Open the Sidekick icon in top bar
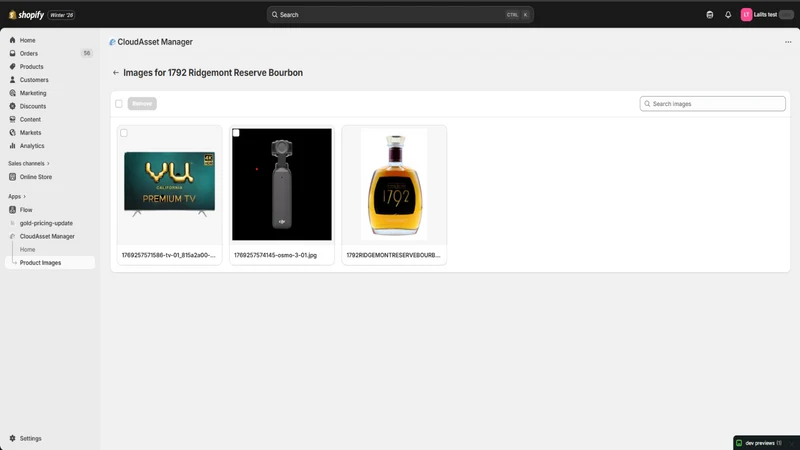Image resolution: width=800 pixels, height=450 pixels. point(710,15)
